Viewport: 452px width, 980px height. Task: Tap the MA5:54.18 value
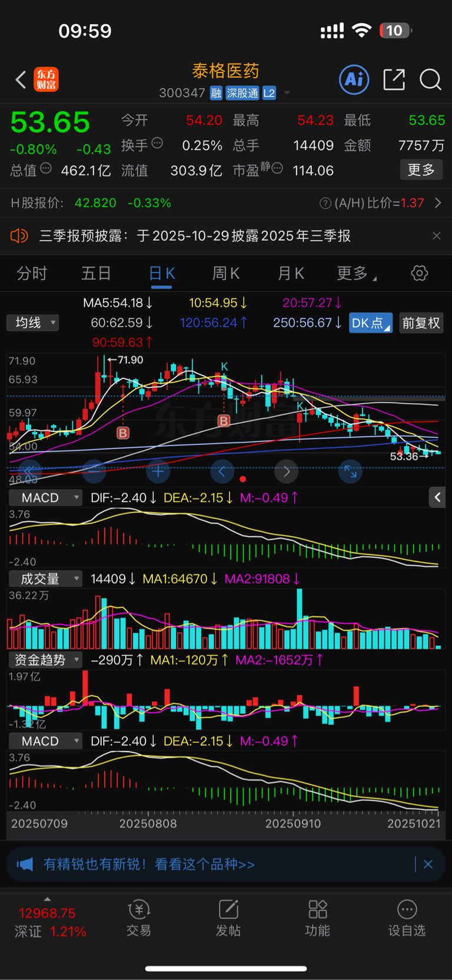click(x=118, y=303)
